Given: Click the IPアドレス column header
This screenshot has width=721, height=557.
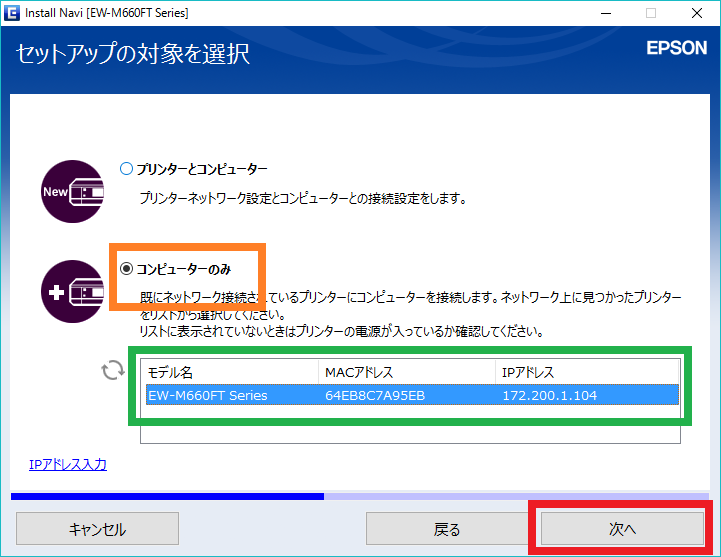Looking at the screenshot, I should click(585, 373).
